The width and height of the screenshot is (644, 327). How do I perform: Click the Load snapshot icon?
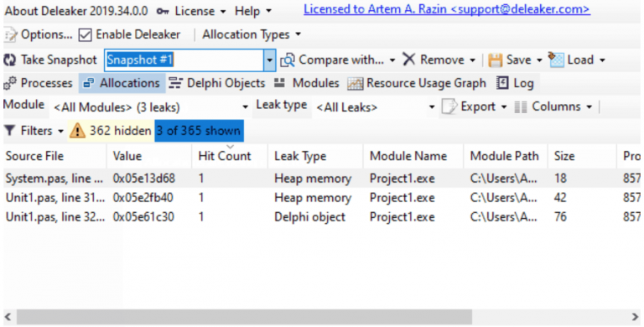click(556, 60)
